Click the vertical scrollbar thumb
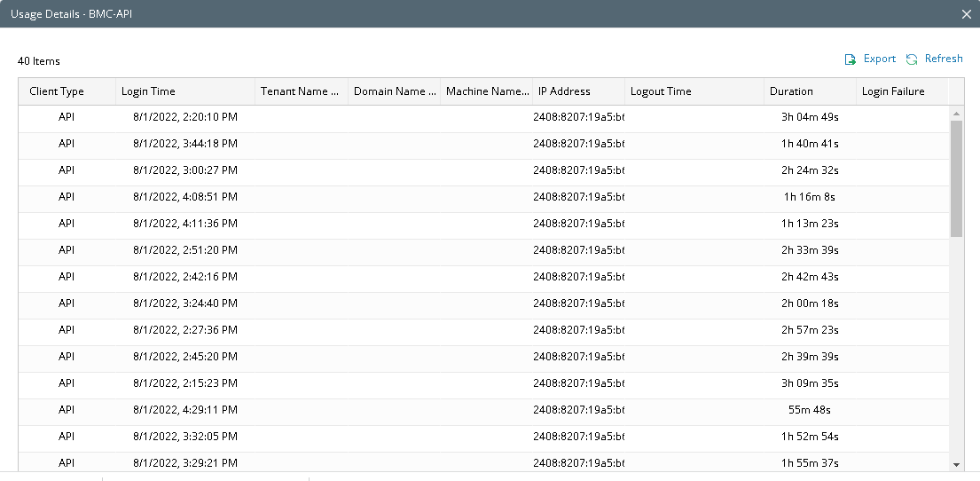The height and width of the screenshot is (481, 980). tap(956, 177)
